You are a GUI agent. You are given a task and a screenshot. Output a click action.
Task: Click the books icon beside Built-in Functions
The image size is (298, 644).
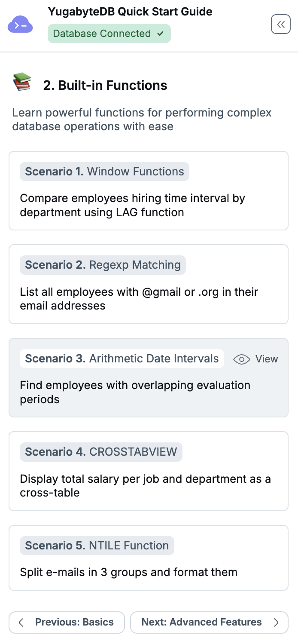coord(22,82)
